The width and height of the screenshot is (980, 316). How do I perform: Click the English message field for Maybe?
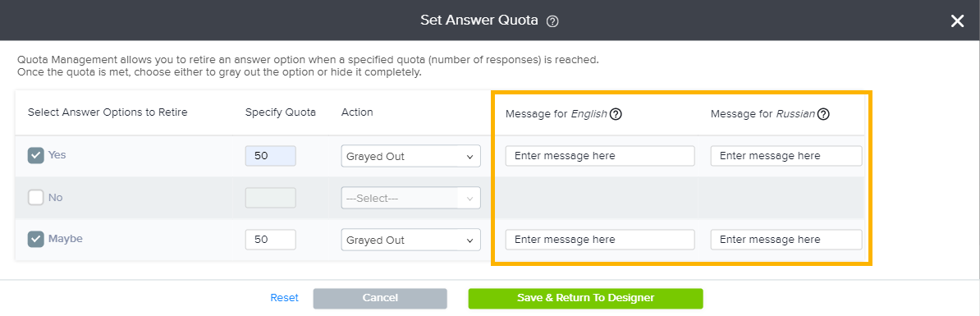(600, 240)
